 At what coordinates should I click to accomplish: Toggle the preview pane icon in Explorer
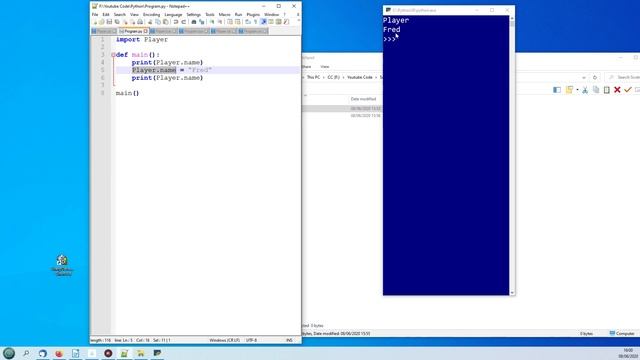pos(557,90)
